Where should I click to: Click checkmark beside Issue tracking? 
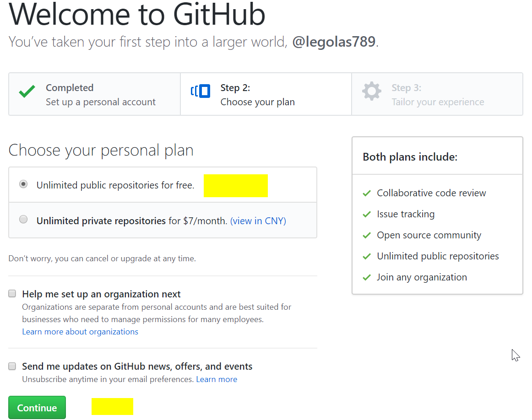click(367, 214)
